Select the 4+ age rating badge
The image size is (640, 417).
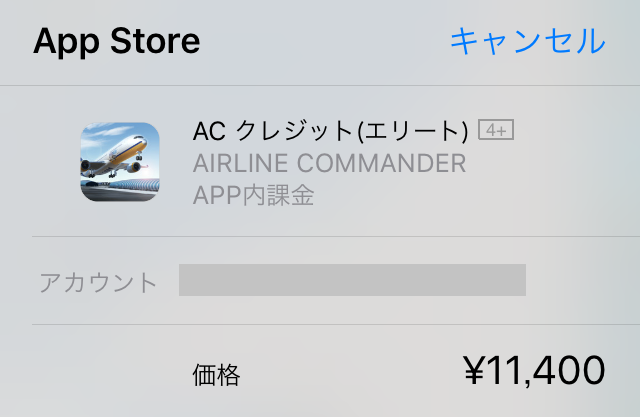click(x=496, y=130)
